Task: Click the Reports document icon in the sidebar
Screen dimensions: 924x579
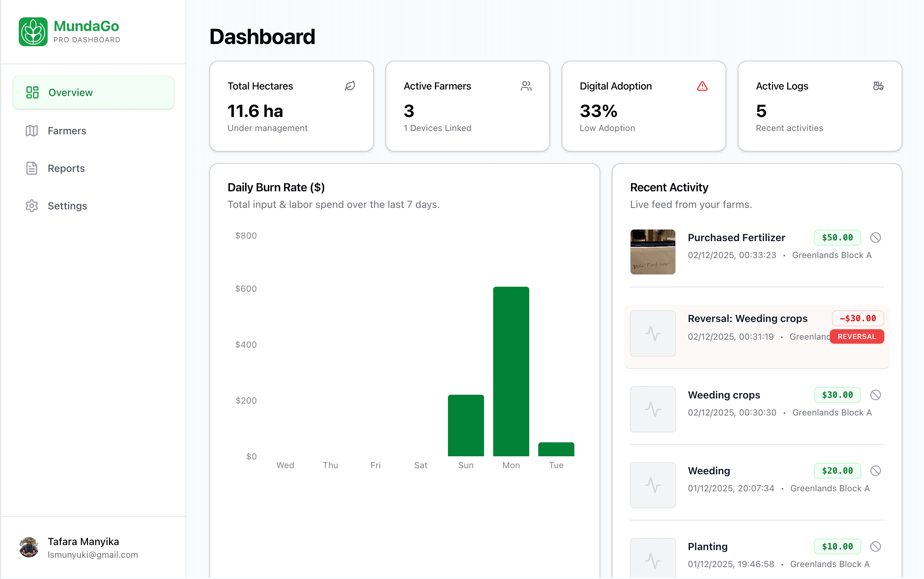Action: [31, 168]
